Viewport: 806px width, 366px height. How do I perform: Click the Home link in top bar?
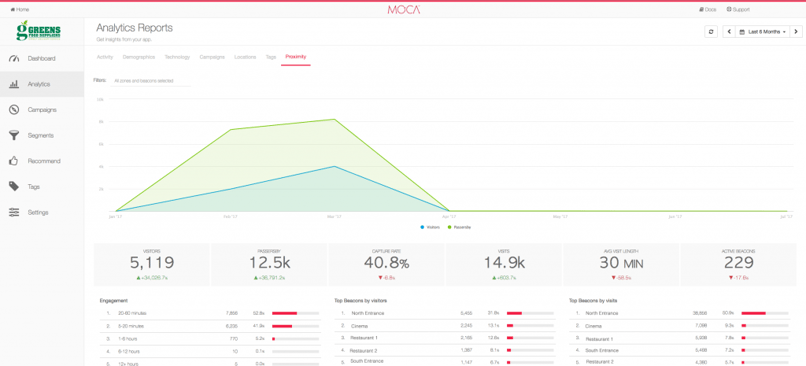20,9
